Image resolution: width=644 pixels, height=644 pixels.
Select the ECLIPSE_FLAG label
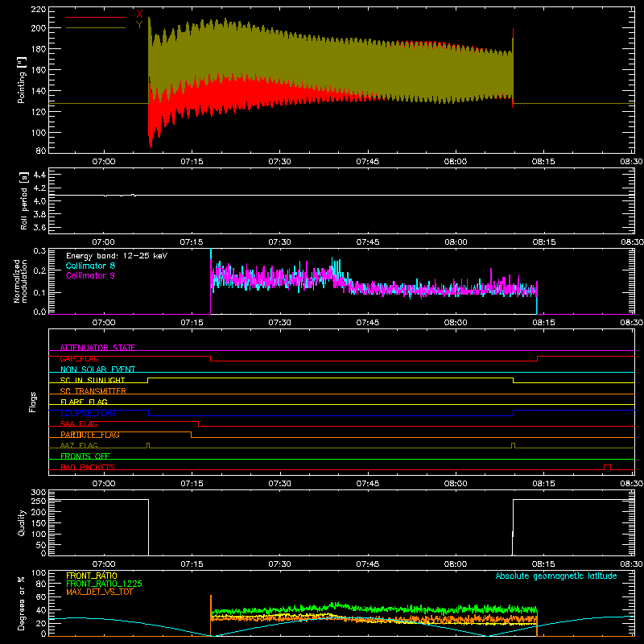pos(88,413)
